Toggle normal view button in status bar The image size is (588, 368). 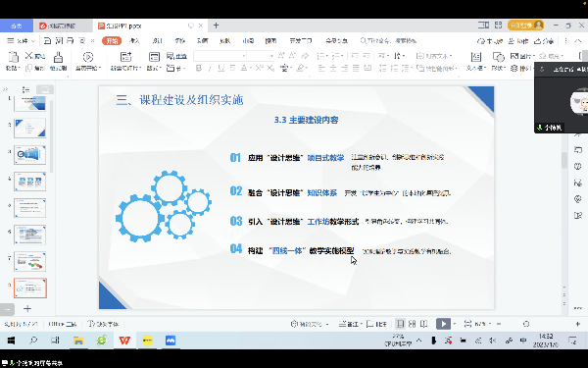click(401, 324)
